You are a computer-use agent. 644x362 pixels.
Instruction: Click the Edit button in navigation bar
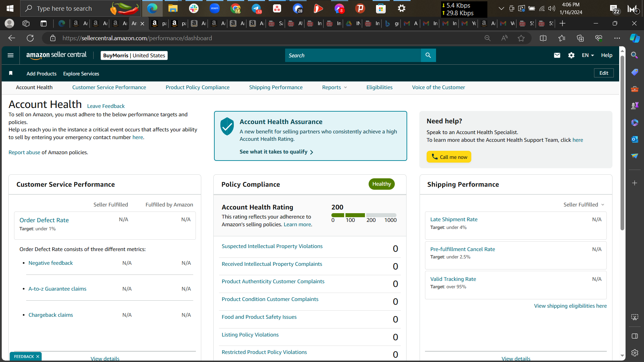click(604, 73)
